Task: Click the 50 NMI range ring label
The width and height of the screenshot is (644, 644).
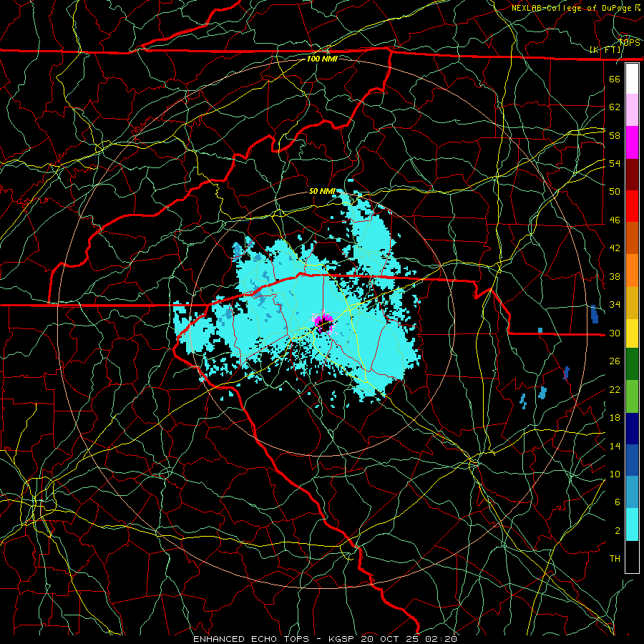Action: (322, 191)
